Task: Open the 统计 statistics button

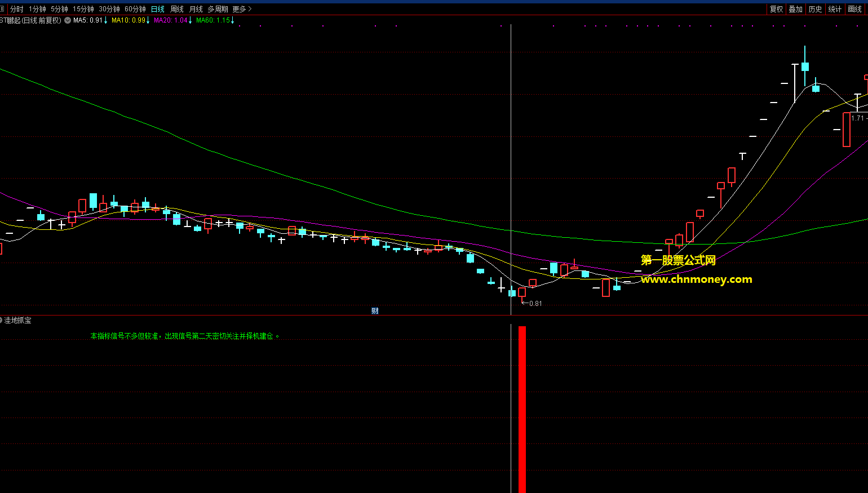Action: point(835,9)
